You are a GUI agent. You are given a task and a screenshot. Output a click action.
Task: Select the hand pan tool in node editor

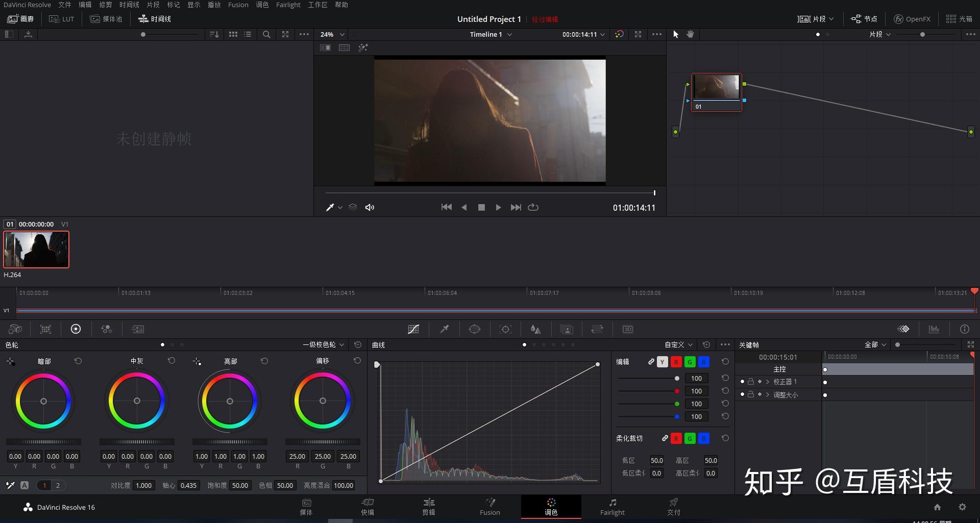click(x=690, y=34)
